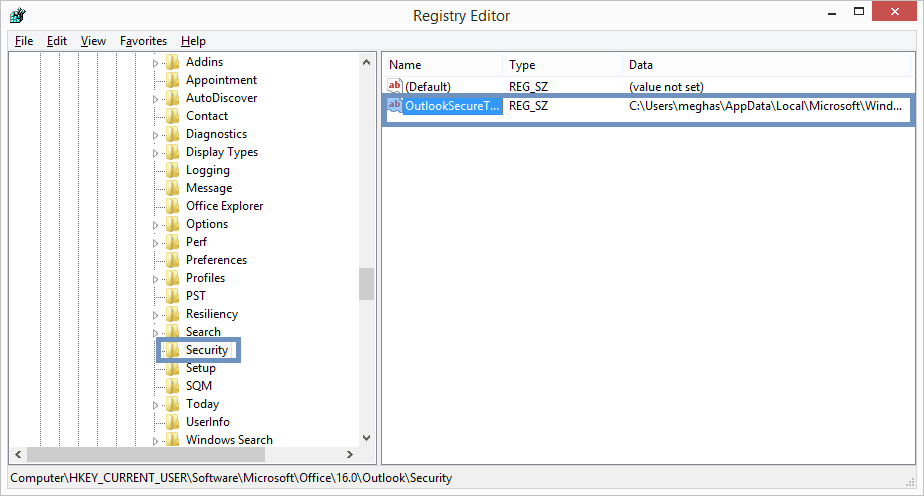Expand the Windows Search key
This screenshot has height=496, width=924.
coord(156,441)
